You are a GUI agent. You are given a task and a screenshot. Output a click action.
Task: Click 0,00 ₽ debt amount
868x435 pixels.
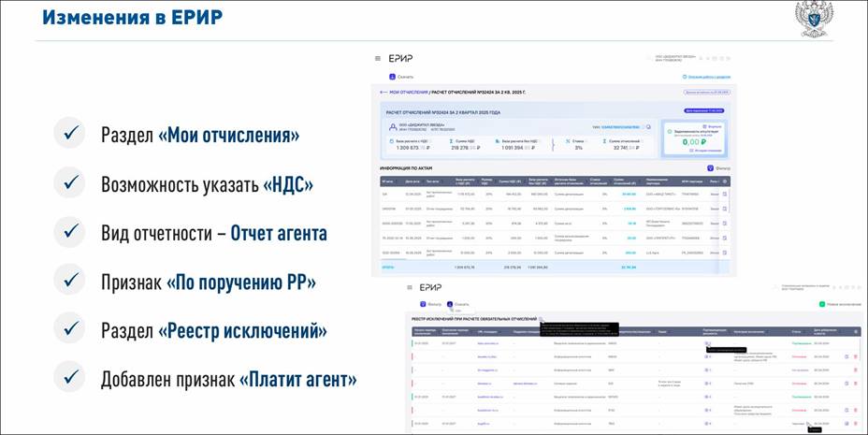[x=694, y=141]
